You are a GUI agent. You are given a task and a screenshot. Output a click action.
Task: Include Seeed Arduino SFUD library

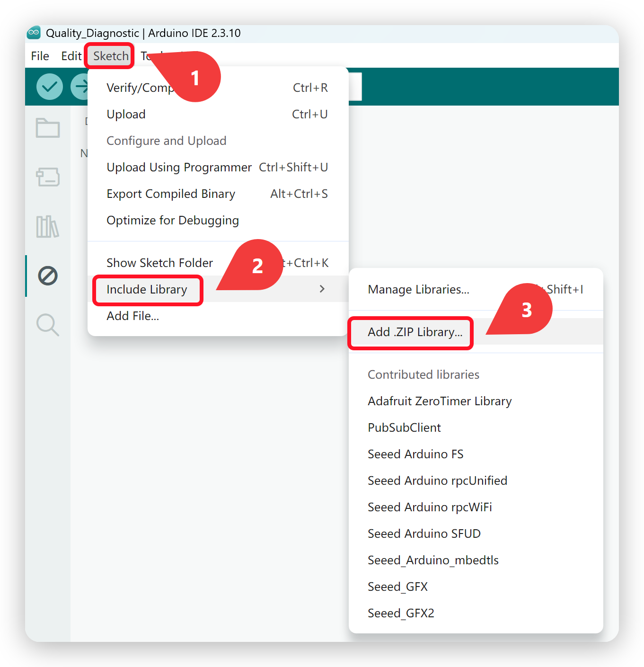[476, 534]
